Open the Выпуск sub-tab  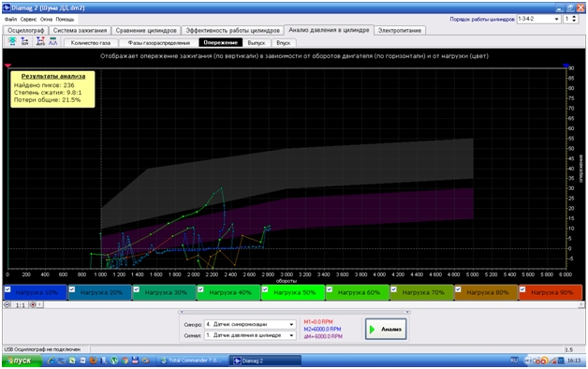pos(257,43)
